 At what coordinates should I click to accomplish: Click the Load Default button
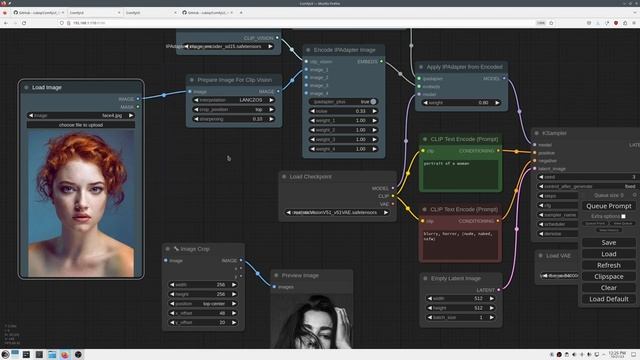609,299
